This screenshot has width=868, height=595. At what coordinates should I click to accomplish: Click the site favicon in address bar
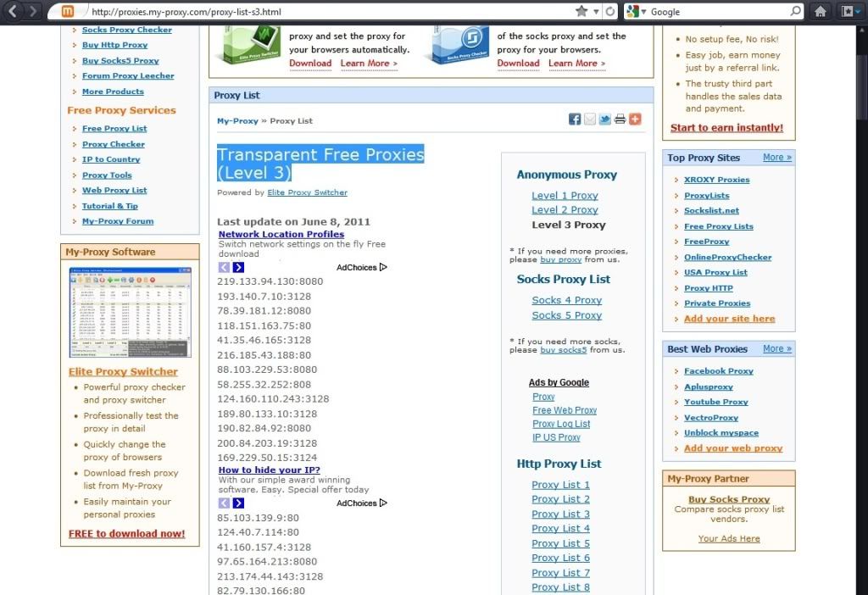point(68,11)
